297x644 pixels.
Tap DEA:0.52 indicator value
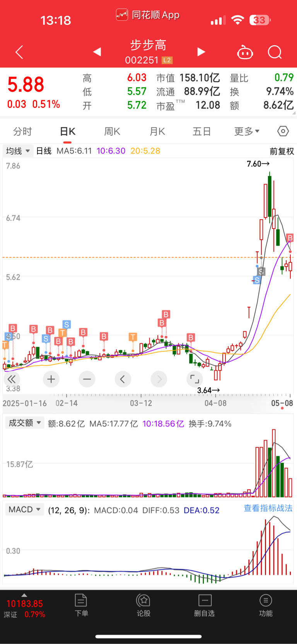tap(201, 510)
